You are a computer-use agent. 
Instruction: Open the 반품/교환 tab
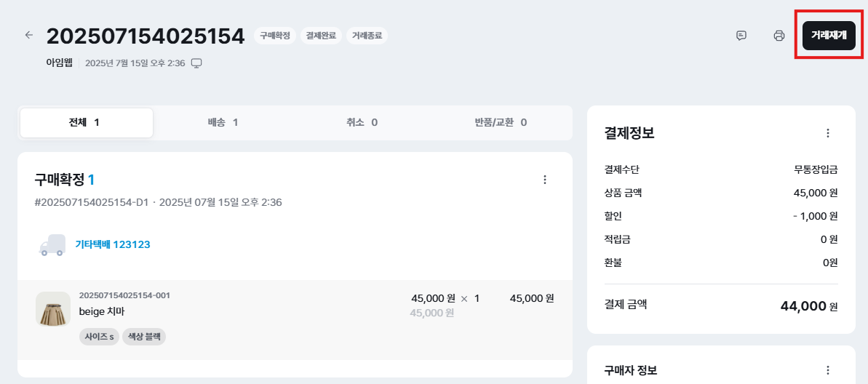(x=501, y=123)
